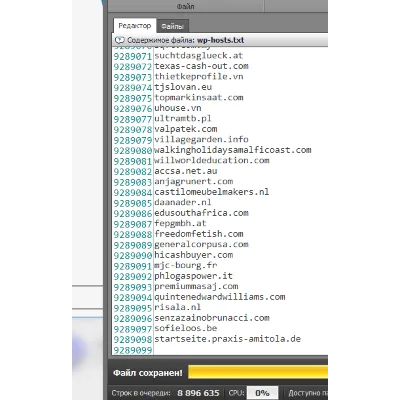Place cursor on the empty last editor line

pos(240,350)
